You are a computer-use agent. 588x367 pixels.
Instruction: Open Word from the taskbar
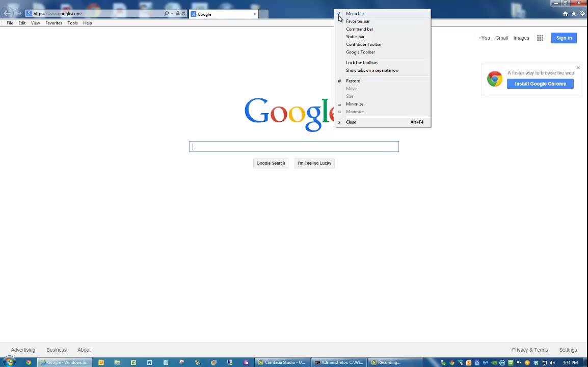pos(149,362)
